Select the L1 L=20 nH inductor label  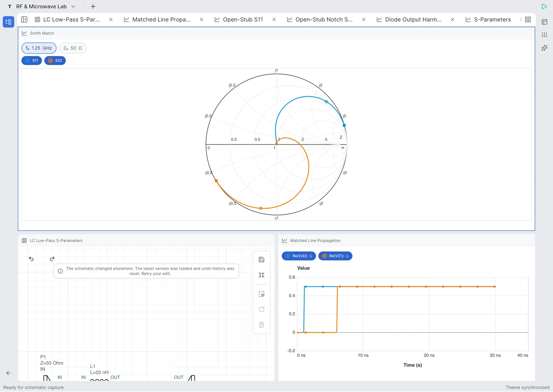[99, 369]
